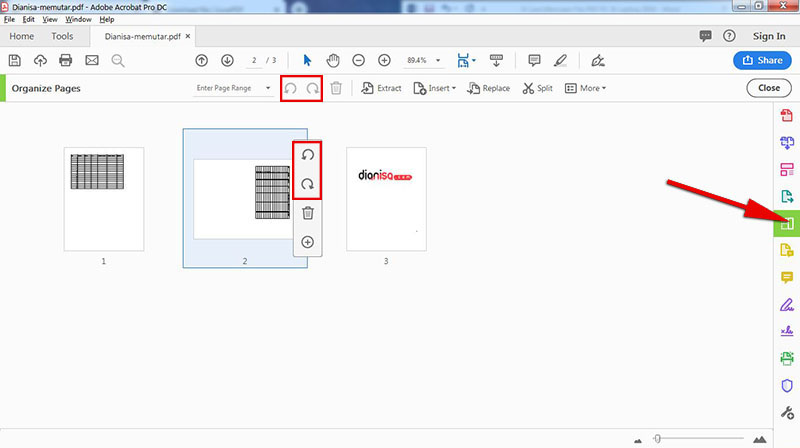Insert a page via the popup plus icon
Image resolution: width=800 pixels, height=448 pixels.
(x=307, y=242)
